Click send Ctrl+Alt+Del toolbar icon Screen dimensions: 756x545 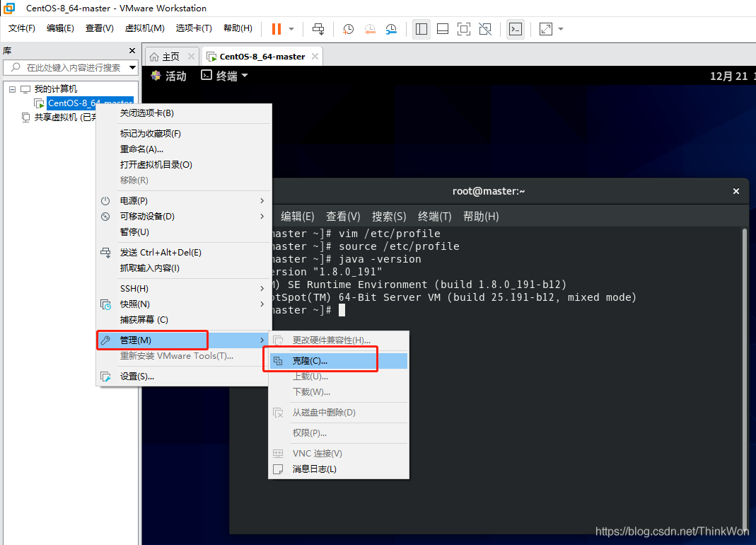coord(318,29)
